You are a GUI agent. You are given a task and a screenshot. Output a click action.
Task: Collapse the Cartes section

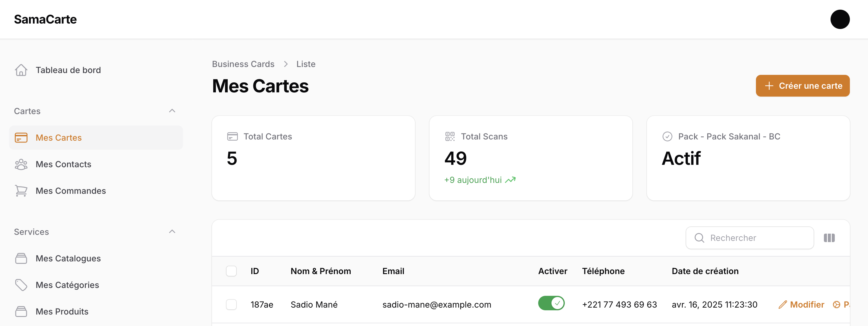(x=172, y=111)
